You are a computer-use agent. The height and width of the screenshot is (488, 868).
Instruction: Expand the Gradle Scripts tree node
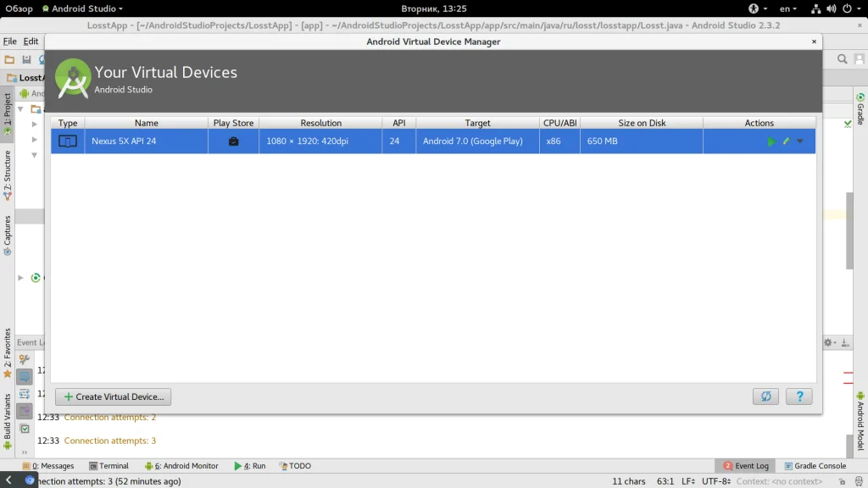[20, 278]
